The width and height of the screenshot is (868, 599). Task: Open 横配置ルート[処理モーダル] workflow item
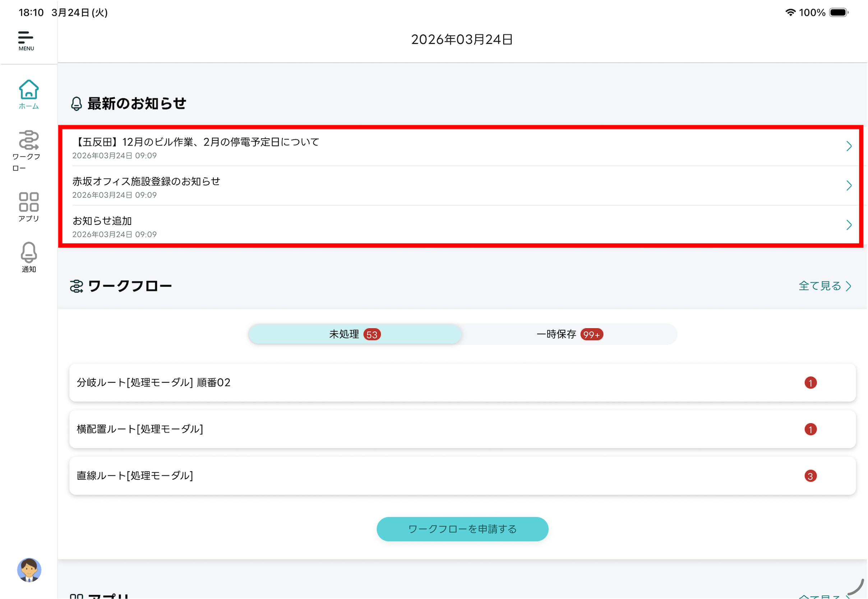[x=462, y=429]
